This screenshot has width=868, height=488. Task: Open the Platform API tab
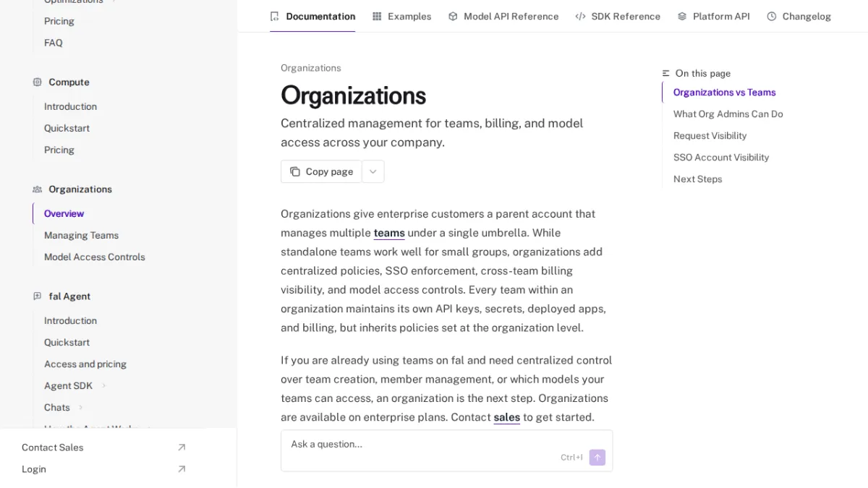click(x=713, y=16)
